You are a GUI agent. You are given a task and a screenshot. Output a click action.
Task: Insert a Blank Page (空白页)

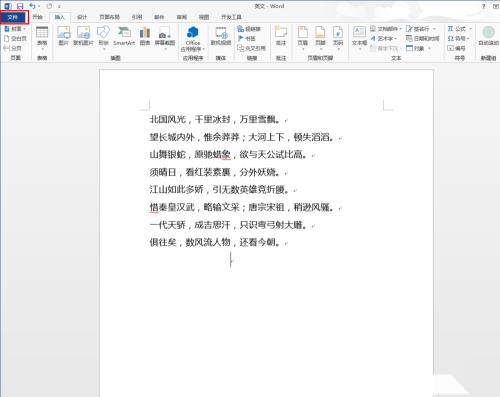[16, 39]
